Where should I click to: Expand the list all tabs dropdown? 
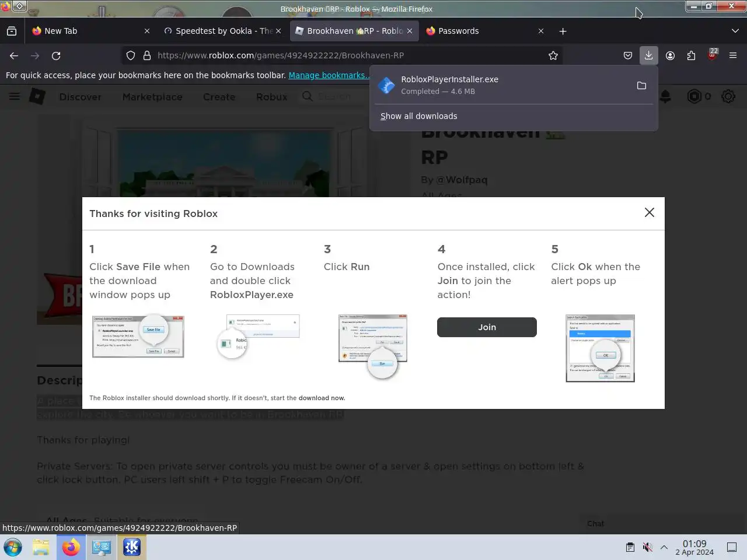click(x=735, y=31)
